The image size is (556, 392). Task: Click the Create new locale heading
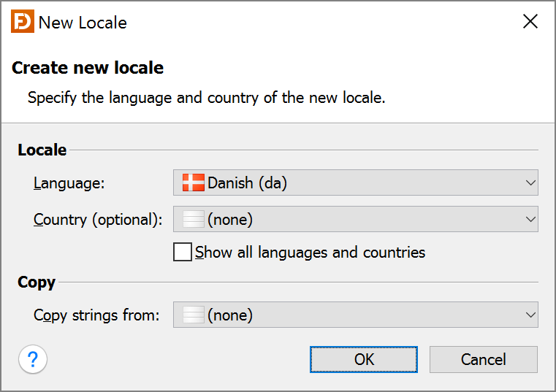coord(88,68)
